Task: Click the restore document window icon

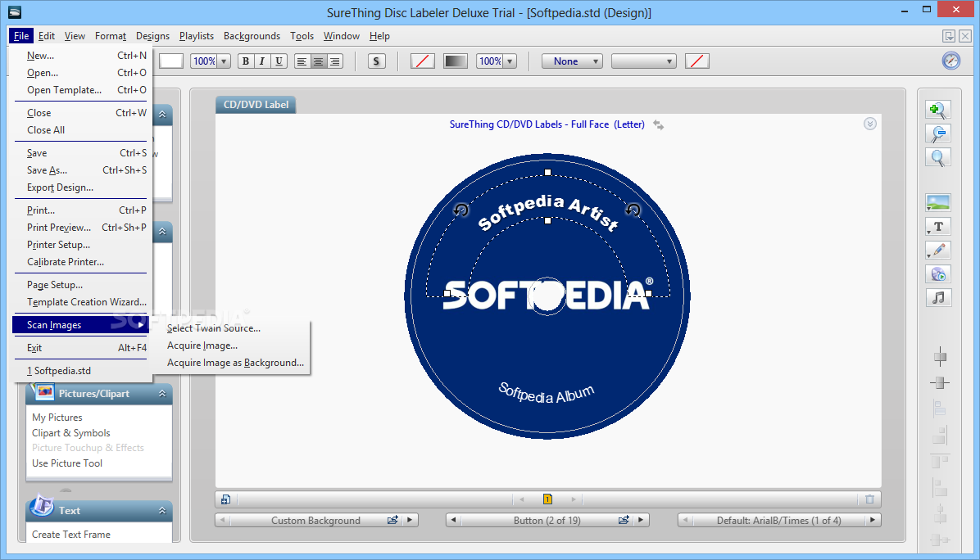Action: (949, 36)
